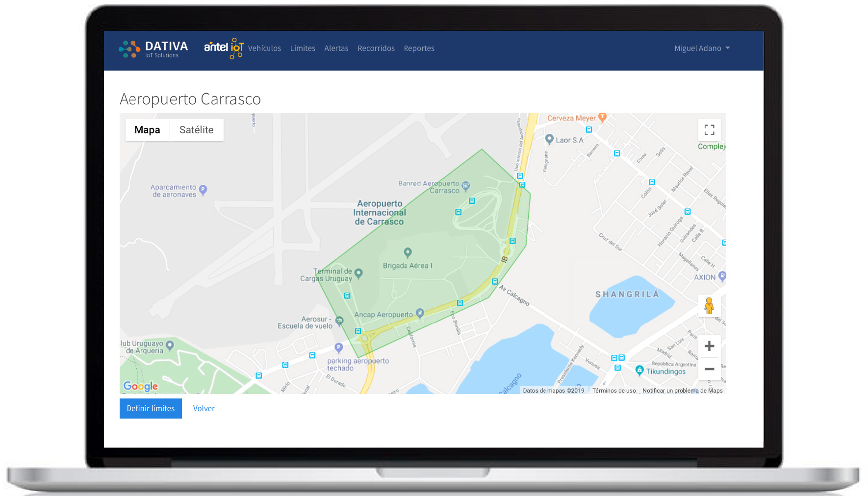The height and width of the screenshot is (496, 868).
Task: Zoom out on the map with minus
Action: coord(709,369)
